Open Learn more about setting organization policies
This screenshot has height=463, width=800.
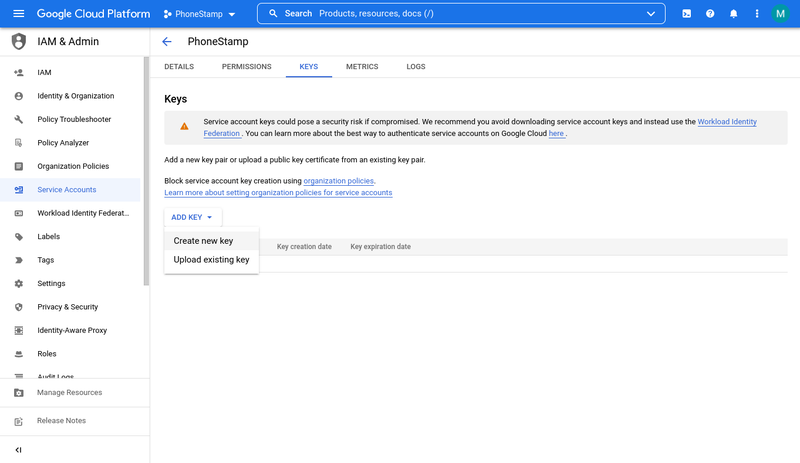[278, 193]
